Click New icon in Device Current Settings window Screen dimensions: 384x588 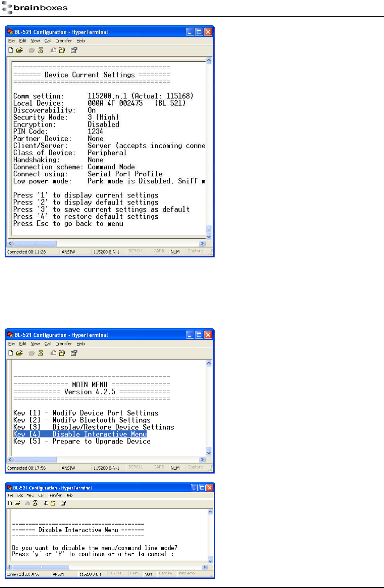11,50
